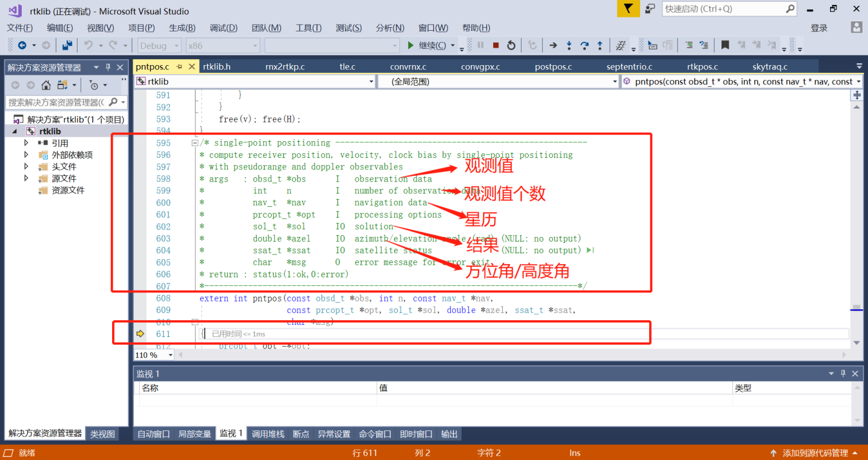Screen dimensions: 868x460
Task: Open the 生成(B) menu
Action: coord(182,28)
